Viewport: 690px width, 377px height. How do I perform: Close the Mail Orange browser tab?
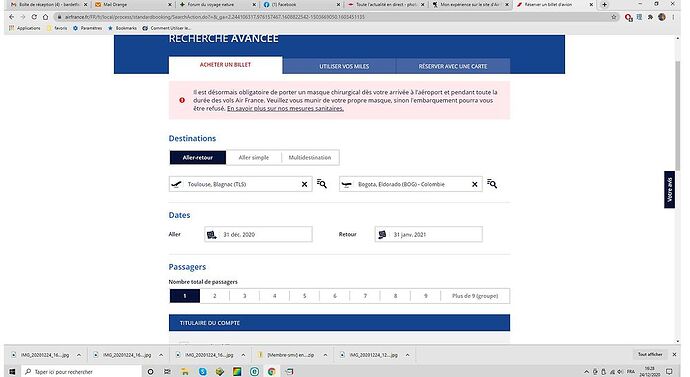pyautogui.click(x=170, y=4)
